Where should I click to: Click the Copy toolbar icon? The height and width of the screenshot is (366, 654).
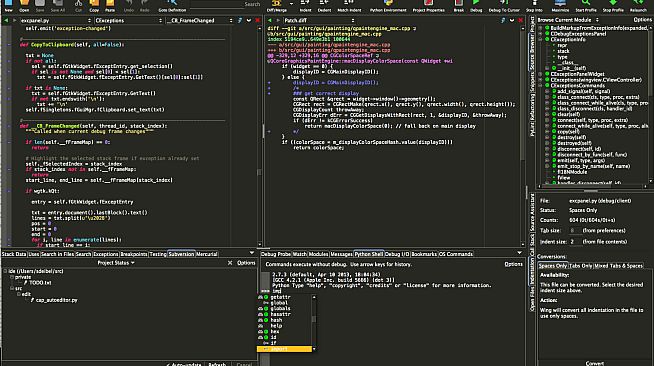[x=94, y=4]
